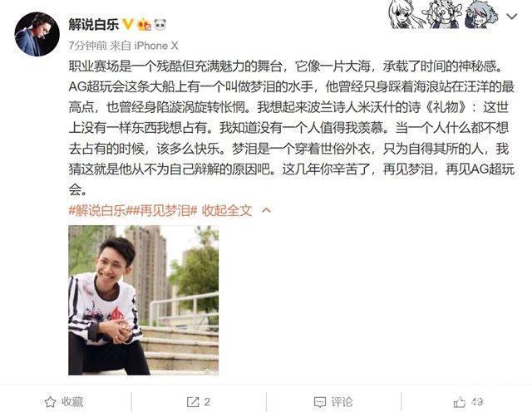Click the orange V verified badge
The height and width of the screenshot is (412, 532).
coord(128,24)
